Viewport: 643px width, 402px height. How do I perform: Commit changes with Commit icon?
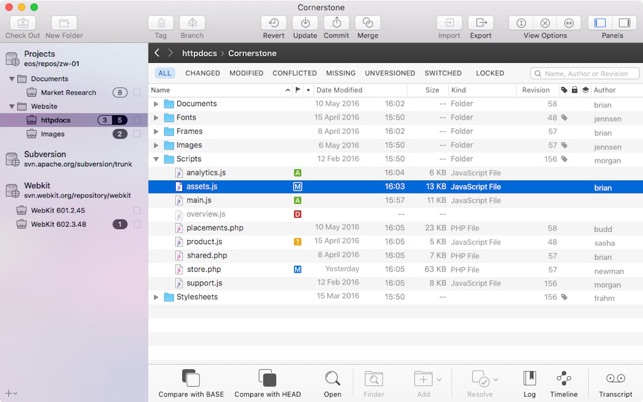336,23
